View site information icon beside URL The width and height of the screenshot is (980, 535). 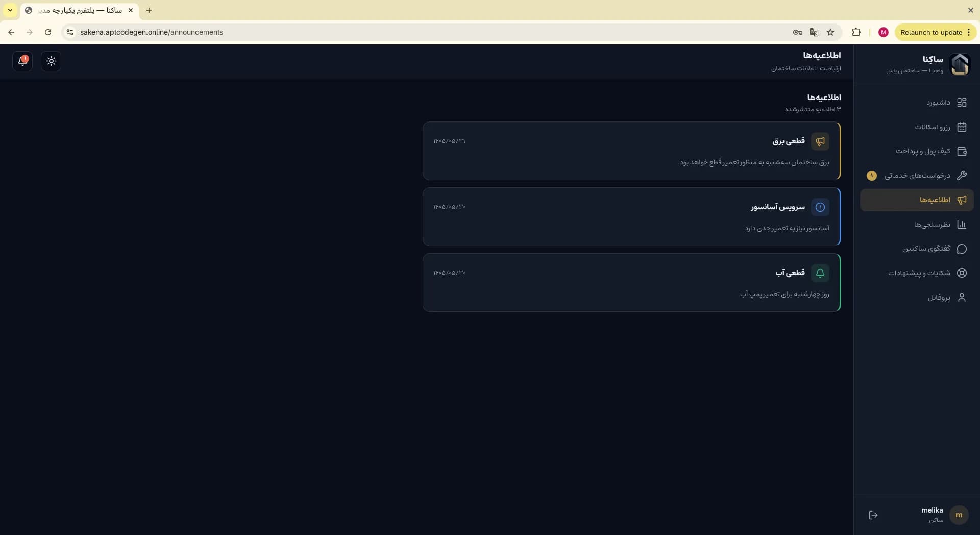click(x=70, y=32)
